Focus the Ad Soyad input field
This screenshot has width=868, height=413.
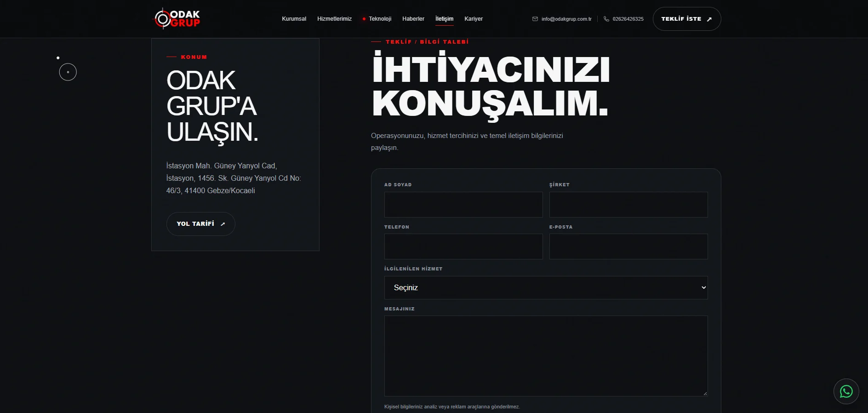(463, 205)
